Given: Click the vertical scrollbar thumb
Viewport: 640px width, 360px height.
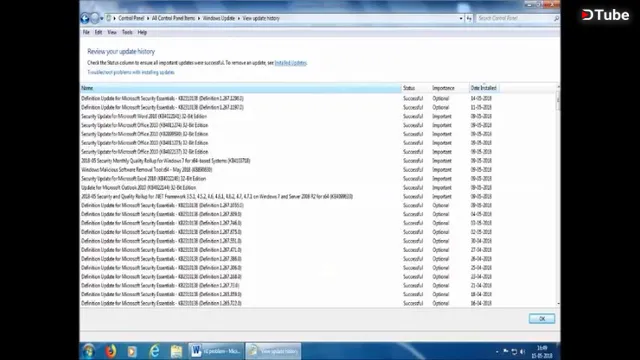Looking at the screenshot, I should point(558,101).
